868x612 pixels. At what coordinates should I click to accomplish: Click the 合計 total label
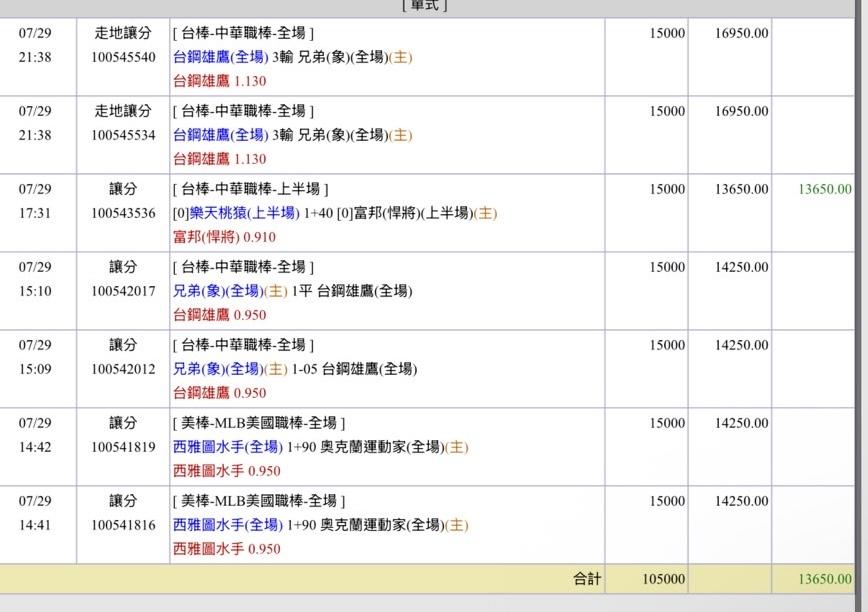click(x=587, y=579)
